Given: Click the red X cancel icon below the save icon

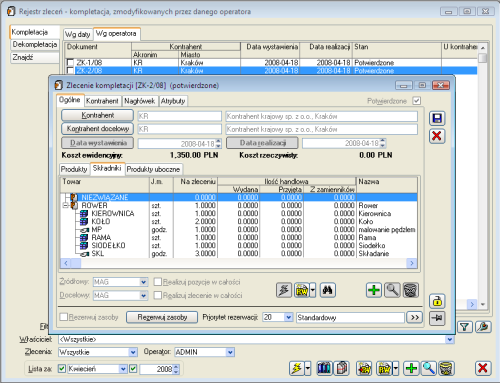Looking at the screenshot, I should (x=437, y=136).
